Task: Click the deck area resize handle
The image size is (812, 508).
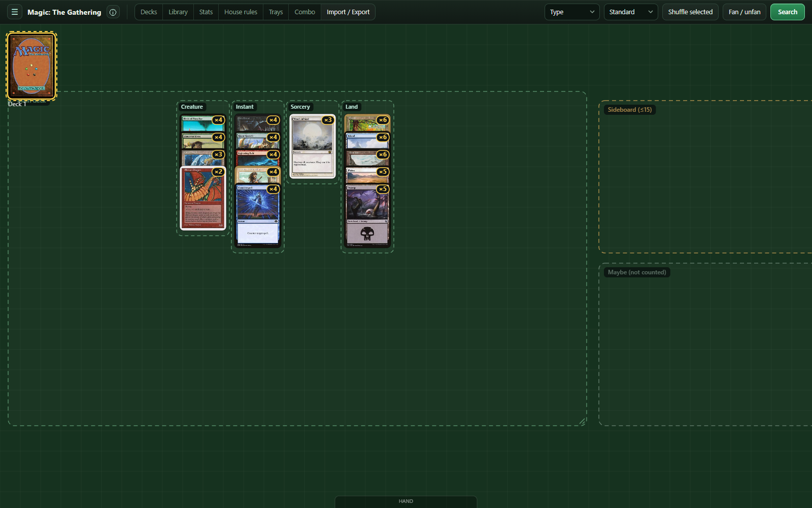Action: point(582,422)
